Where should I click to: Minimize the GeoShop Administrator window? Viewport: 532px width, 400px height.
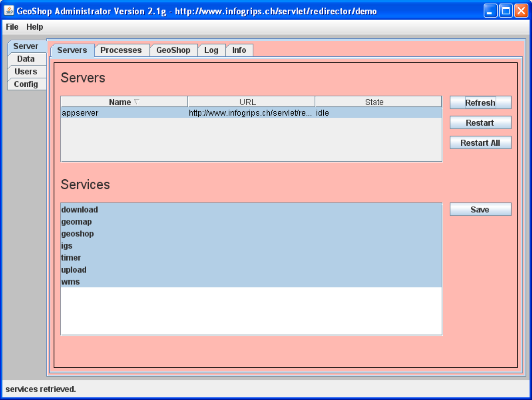tap(490, 11)
